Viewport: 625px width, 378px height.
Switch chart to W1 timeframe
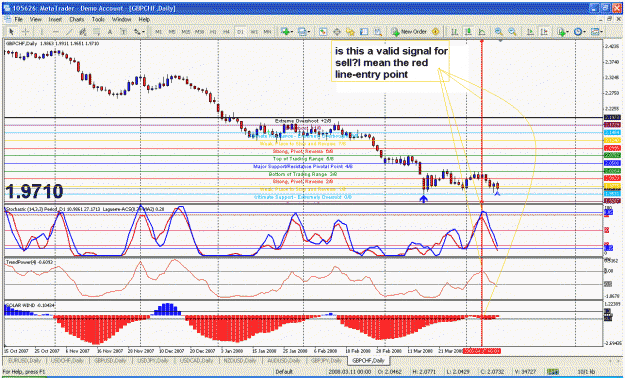254,32
